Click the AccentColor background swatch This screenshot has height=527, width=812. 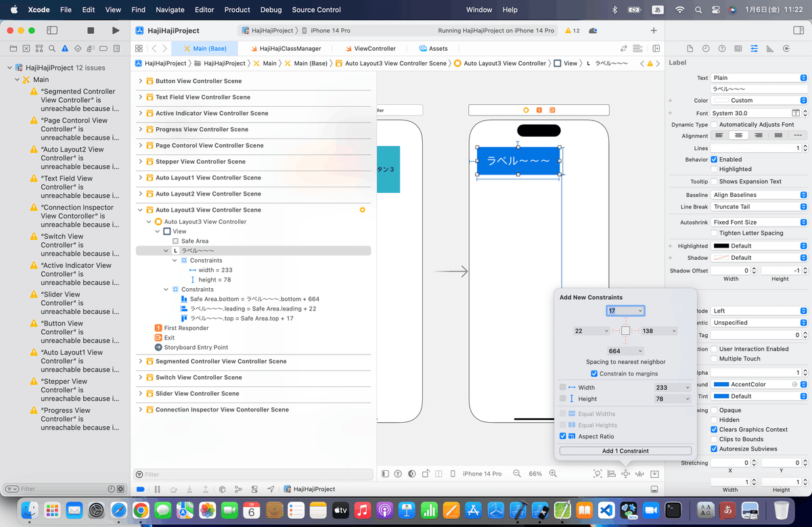coord(720,384)
